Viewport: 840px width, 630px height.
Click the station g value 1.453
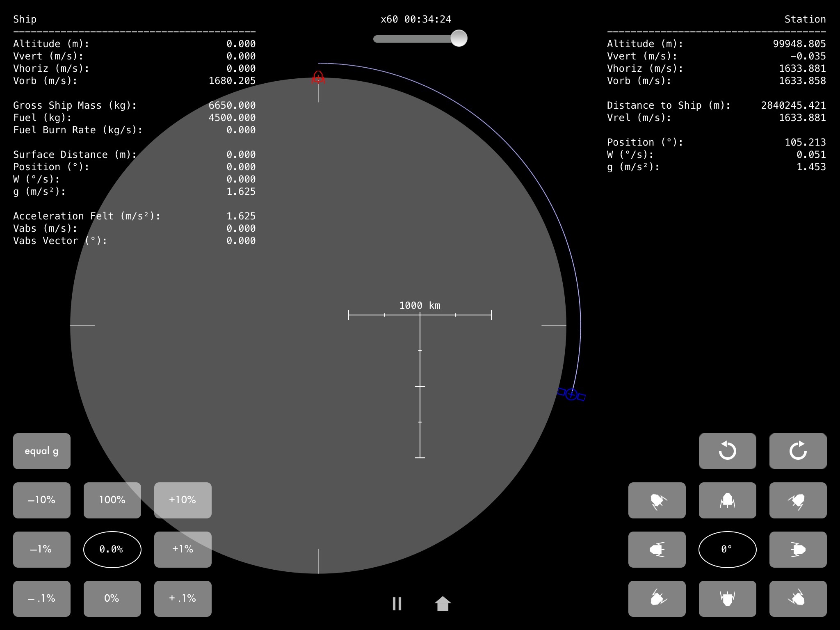pos(811,167)
